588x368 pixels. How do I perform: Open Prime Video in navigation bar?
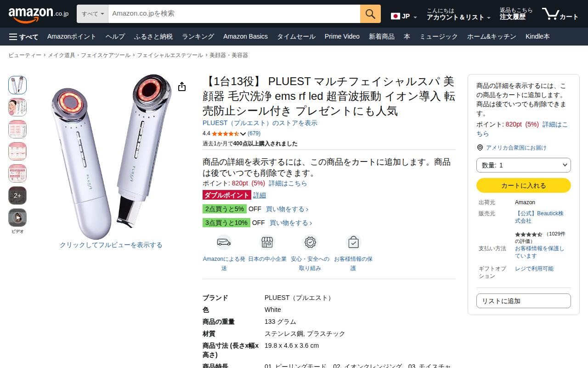tap(342, 37)
